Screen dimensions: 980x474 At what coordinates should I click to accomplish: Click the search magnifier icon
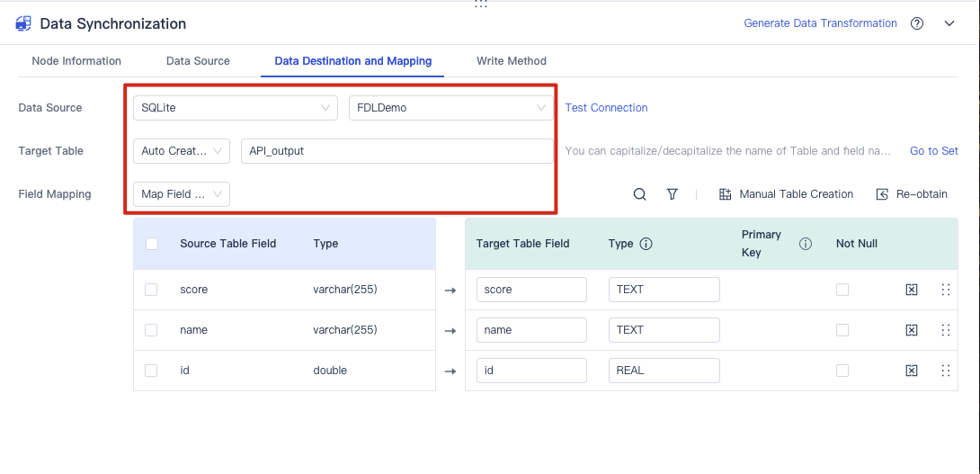639,194
